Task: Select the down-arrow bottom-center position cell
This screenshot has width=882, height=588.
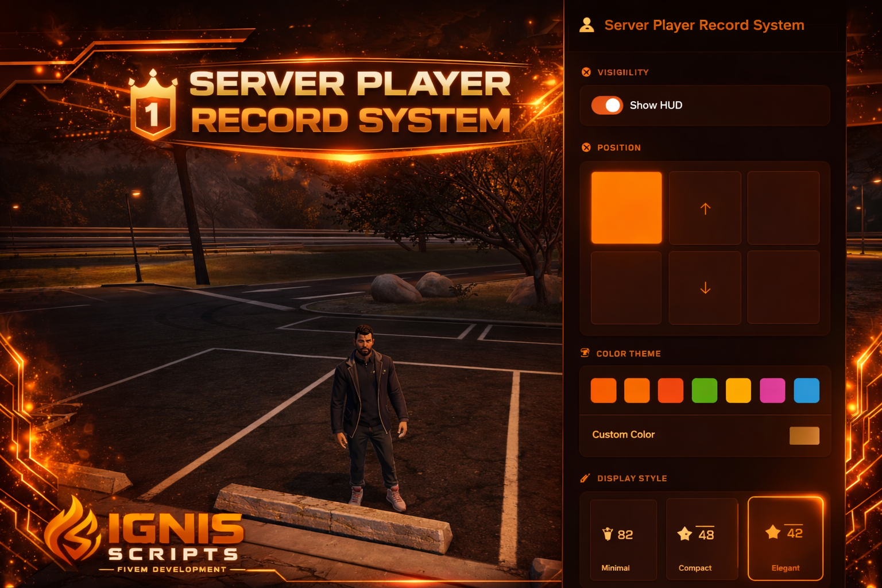Action: coord(705,288)
